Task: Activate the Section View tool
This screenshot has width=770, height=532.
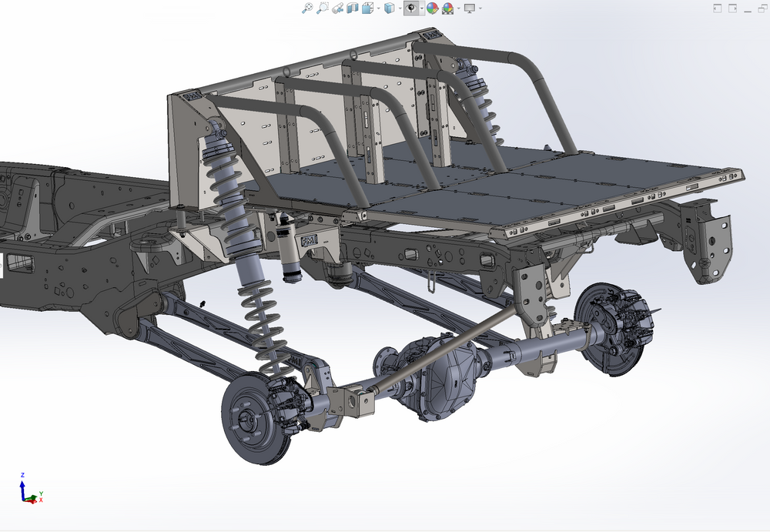Action: [353, 8]
